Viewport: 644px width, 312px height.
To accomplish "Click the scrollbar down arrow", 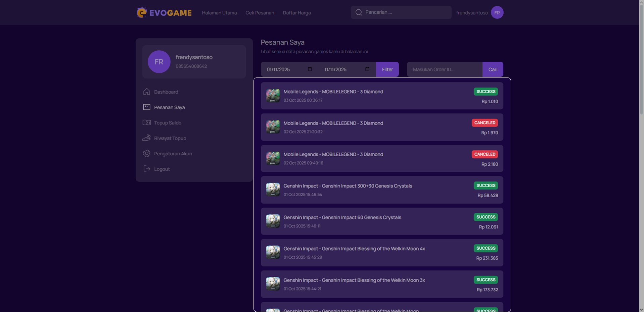I will [x=641, y=309].
